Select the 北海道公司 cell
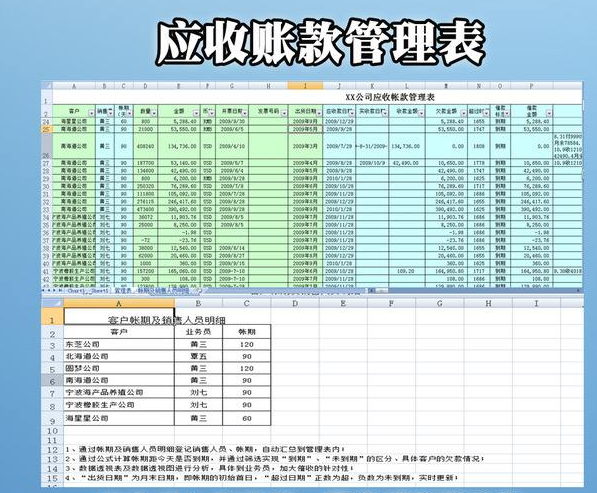The width and height of the screenshot is (597, 493). click(x=119, y=356)
